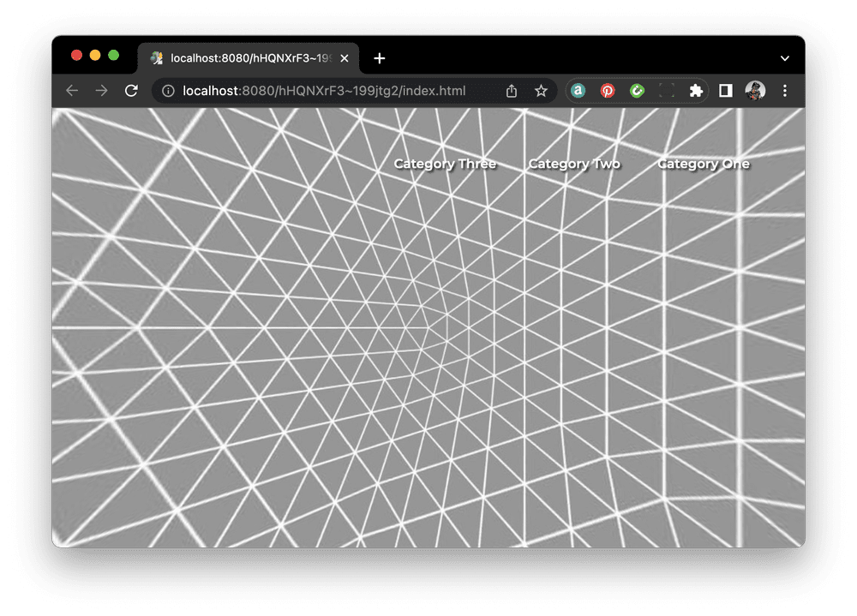Open a new tab with the plus
The image size is (857, 616).
point(380,58)
